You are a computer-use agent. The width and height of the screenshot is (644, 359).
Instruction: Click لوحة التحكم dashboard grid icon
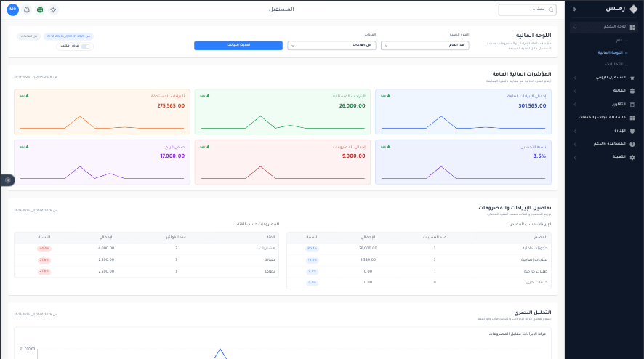click(x=632, y=27)
